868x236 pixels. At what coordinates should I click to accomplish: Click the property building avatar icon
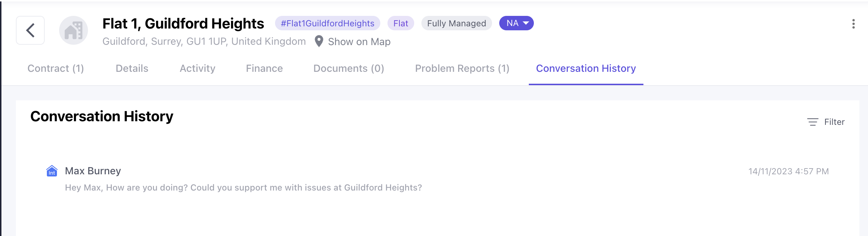coord(74,30)
